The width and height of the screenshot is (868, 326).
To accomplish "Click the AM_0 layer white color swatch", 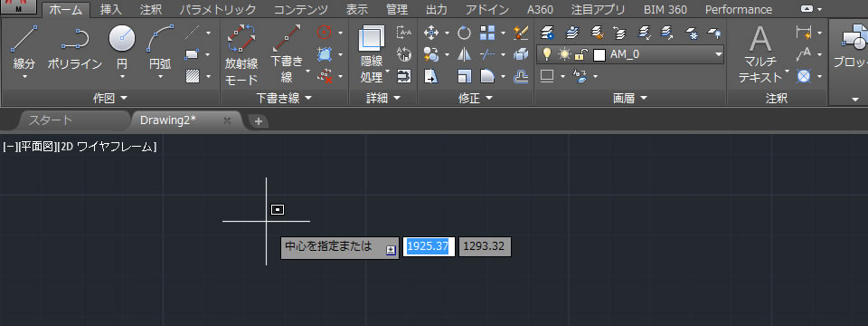I will [x=599, y=54].
